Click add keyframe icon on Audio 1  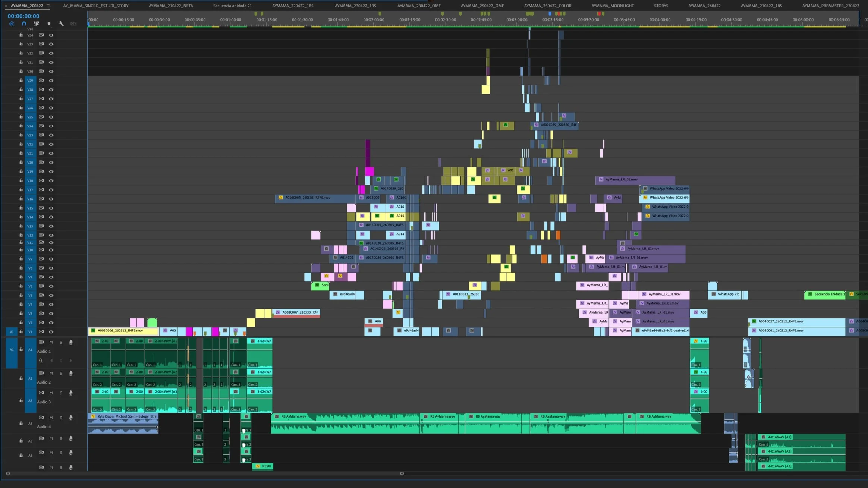[x=61, y=361]
